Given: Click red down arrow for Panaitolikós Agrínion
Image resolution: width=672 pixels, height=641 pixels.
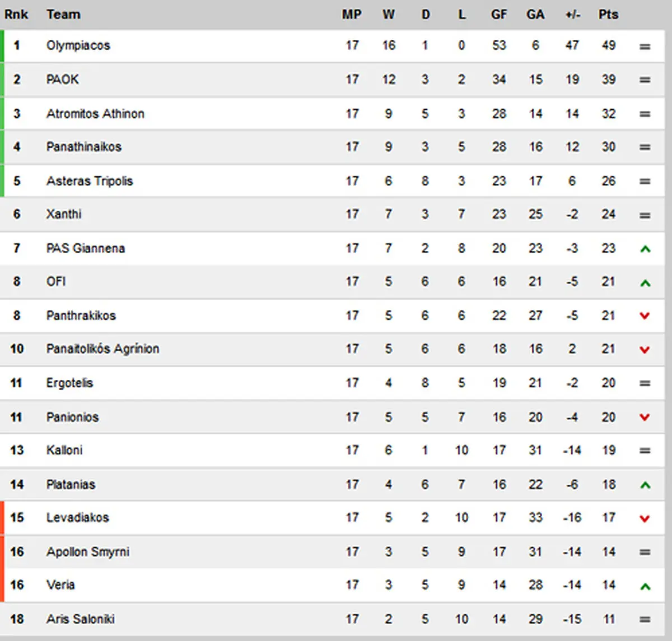Looking at the screenshot, I should pos(645,350).
